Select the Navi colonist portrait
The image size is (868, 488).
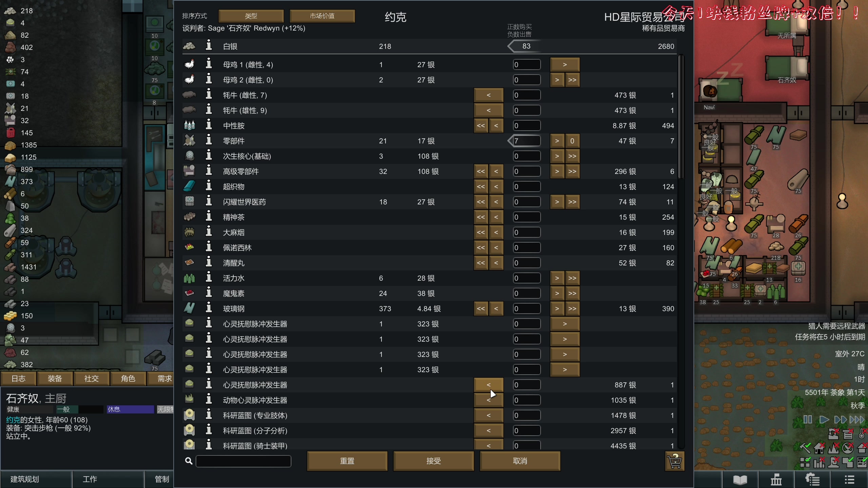[x=709, y=90]
